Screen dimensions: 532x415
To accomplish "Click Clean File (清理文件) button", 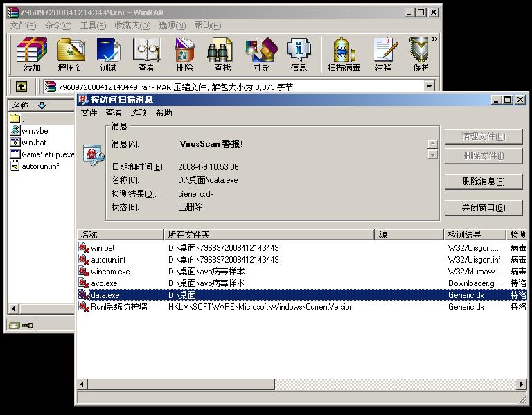I will tap(483, 136).
